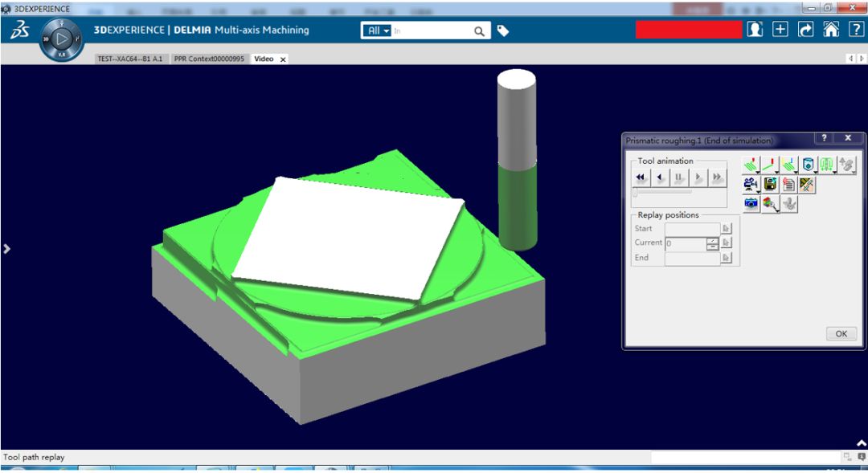Open the video camera simulation icon
The width and height of the screenshot is (868, 473).
pyautogui.click(x=751, y=184)
